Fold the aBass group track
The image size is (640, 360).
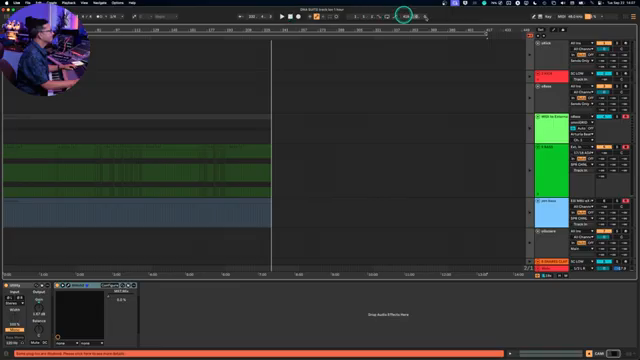tap(538, 87)
